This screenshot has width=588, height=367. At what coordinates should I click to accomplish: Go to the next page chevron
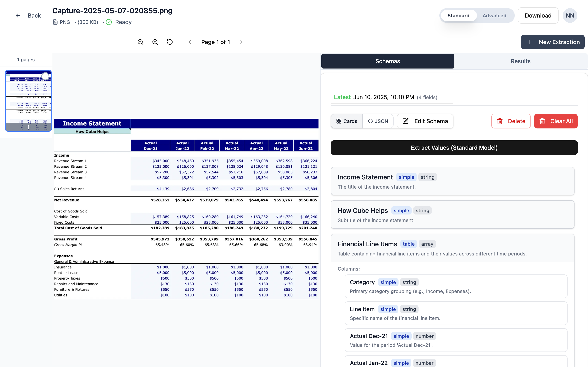(x=241, y=42)
